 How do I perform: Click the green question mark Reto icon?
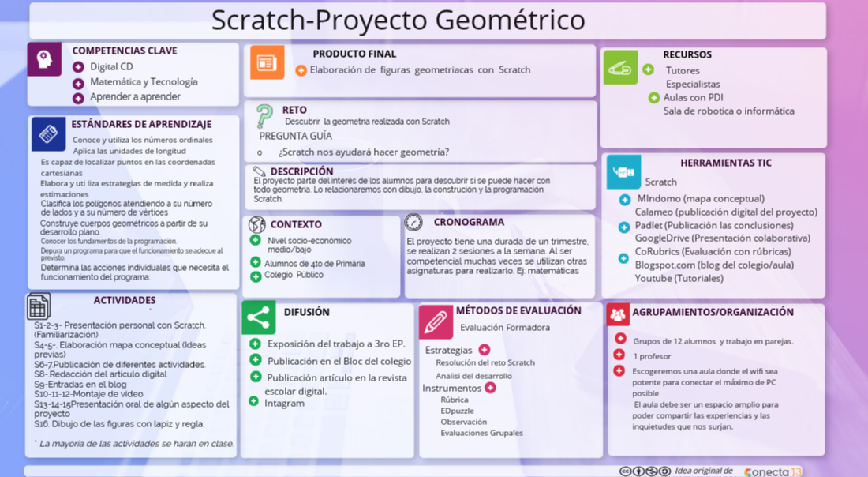pyautogui.click(x=264, y=117)
